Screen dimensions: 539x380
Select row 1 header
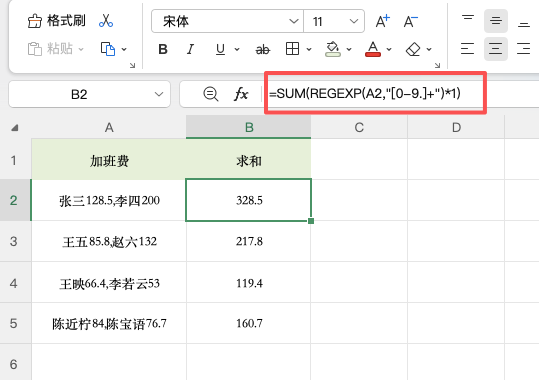tap(13, 160)
